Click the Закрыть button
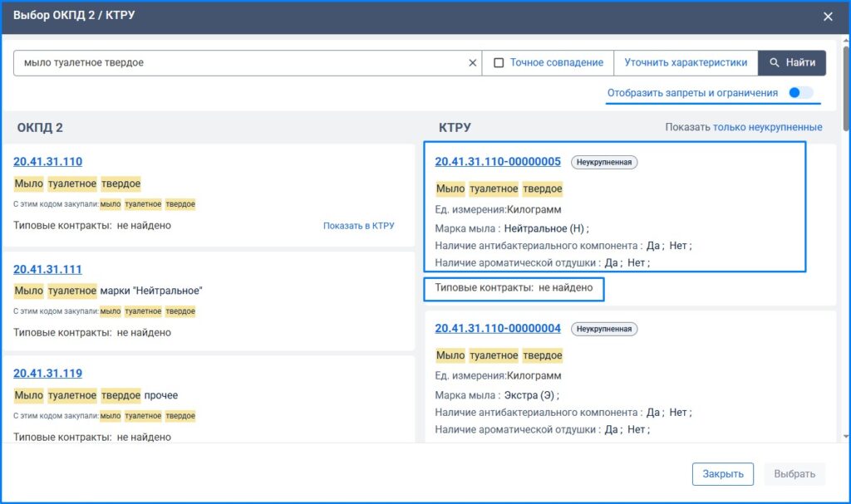851x504 pixels. [723, 474]
